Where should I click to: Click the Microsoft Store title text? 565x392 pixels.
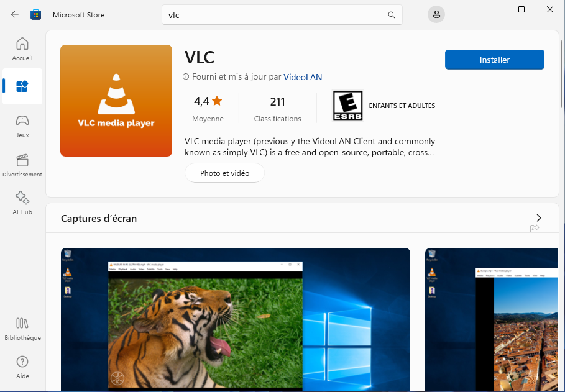78,15
